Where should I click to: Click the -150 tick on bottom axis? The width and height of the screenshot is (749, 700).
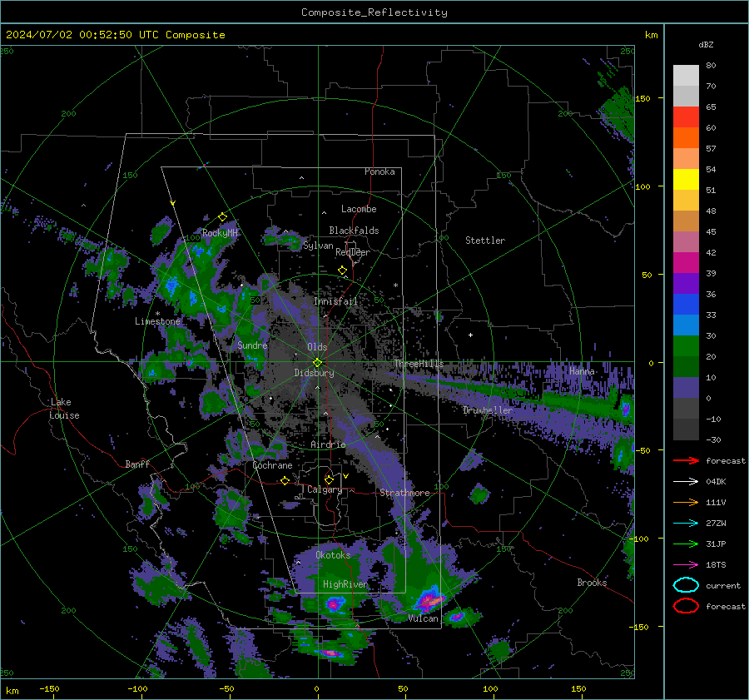click(49, 688)
